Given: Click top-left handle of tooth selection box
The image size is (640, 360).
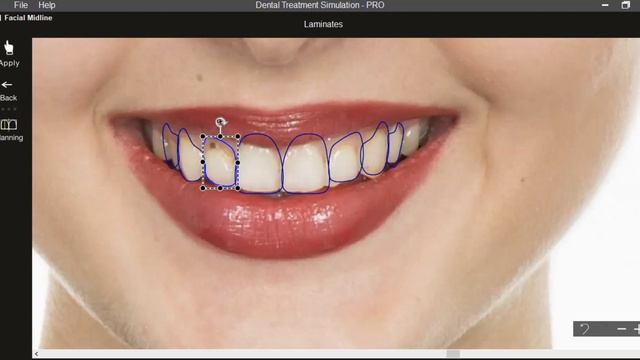Looking at the screenshot, I should point(203,136).
